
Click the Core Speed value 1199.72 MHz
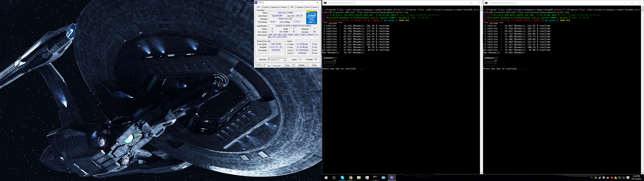(276, 44)
